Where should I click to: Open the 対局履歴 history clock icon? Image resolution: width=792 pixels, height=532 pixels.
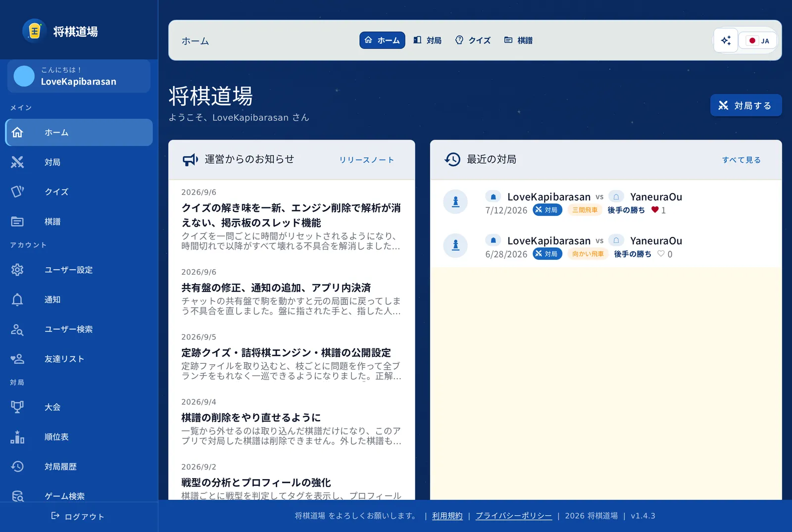(17, 466)
